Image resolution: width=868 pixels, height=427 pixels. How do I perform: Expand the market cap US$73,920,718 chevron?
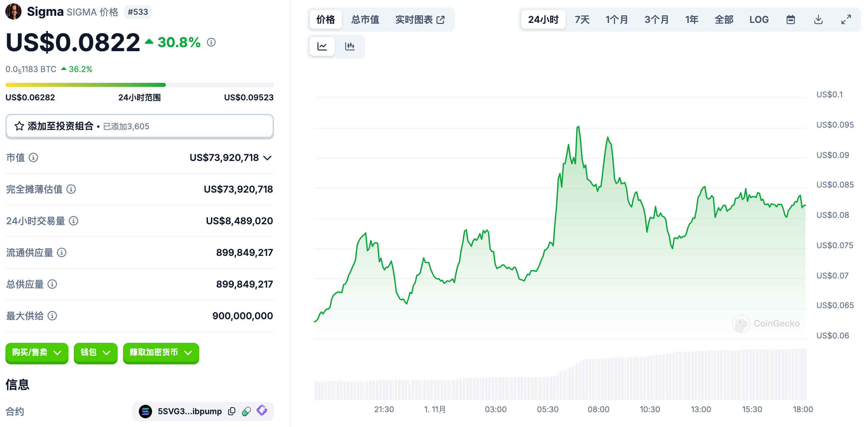(x=268, y=158)
